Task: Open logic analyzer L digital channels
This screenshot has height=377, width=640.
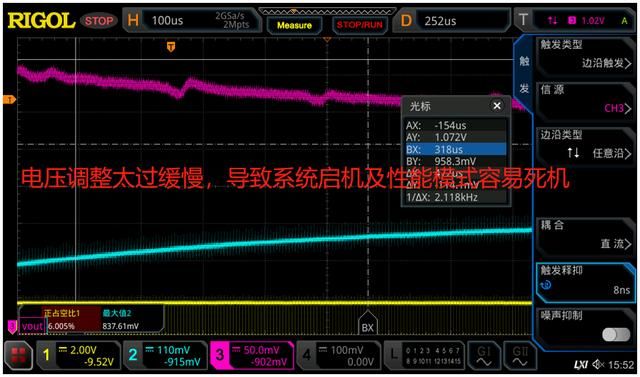Action: 424,355
